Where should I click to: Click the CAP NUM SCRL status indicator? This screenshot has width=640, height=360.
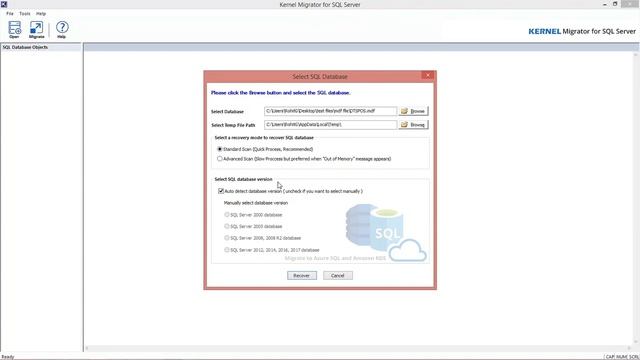[622, 357]
